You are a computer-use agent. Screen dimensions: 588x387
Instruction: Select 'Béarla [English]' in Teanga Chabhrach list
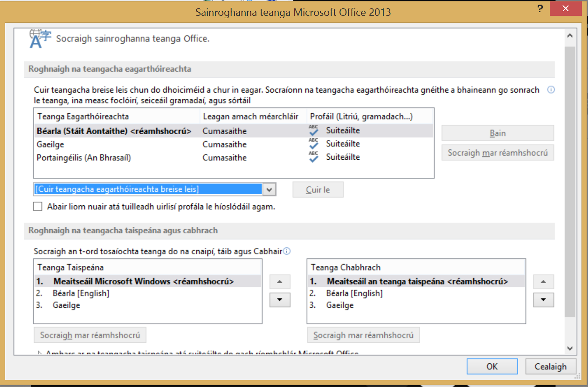[x=416, y=293]
